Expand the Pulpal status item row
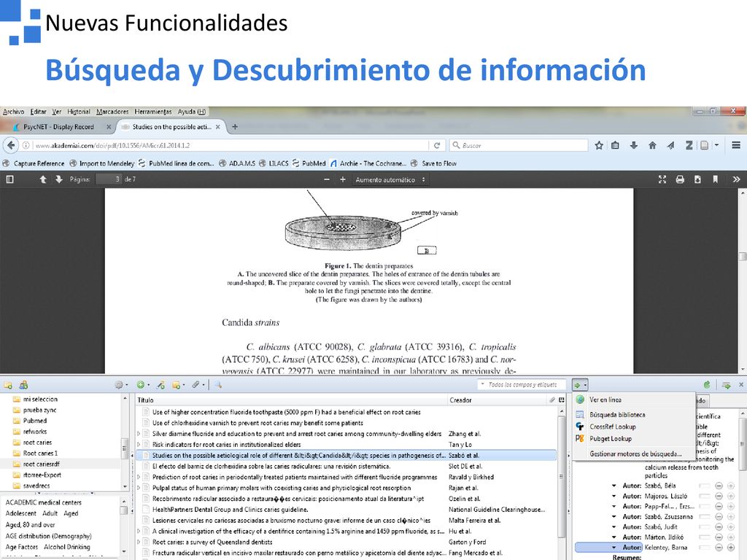This screenshot has height=560, width=747. click(x=139, y=488)
